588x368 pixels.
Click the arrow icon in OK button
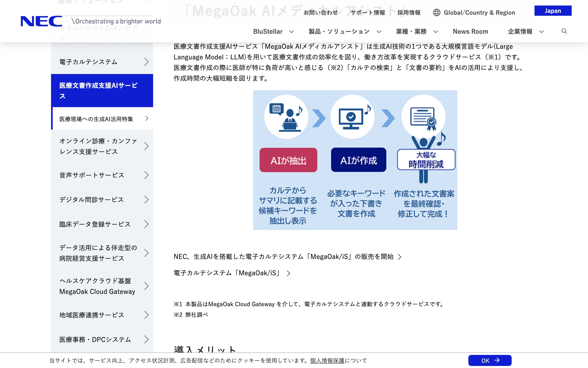(x=497, y=360)
